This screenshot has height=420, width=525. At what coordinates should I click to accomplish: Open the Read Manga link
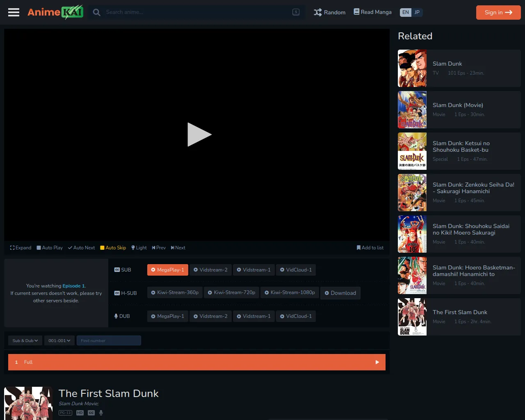(372, 12)
